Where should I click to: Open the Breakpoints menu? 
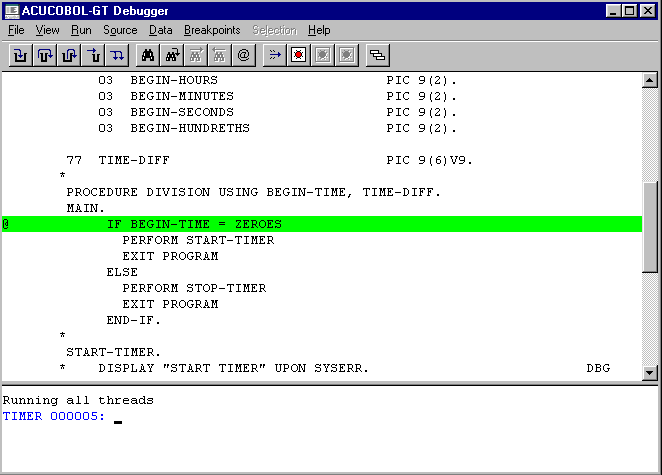coord(212,31)
